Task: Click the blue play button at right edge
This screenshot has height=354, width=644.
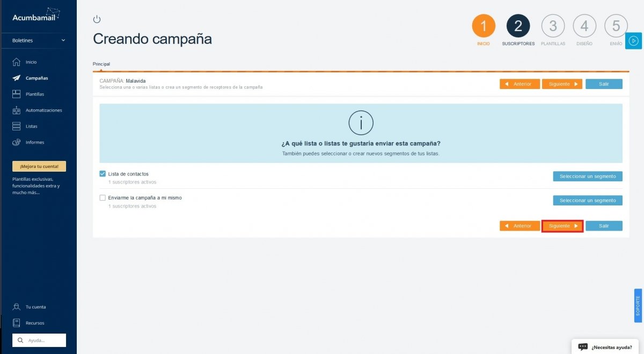Action: 633,41
